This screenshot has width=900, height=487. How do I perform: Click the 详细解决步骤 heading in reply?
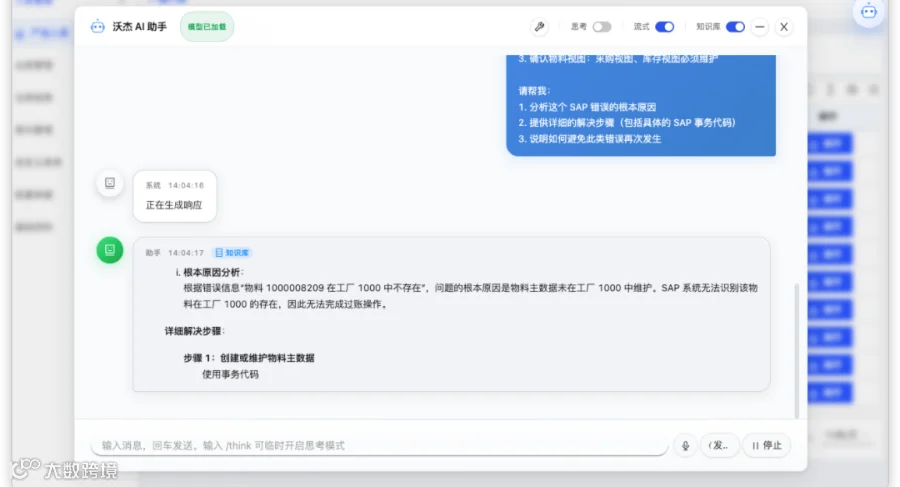194,331
